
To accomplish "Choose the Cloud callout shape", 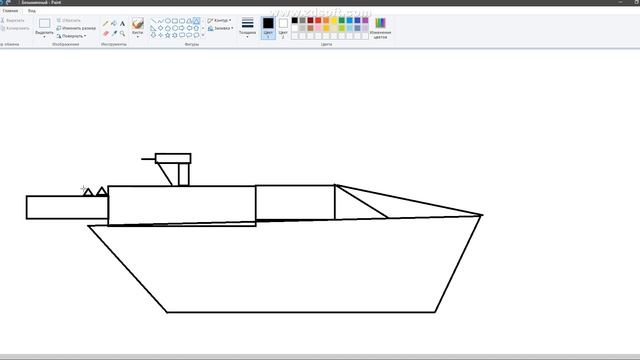I will [196, 35].
